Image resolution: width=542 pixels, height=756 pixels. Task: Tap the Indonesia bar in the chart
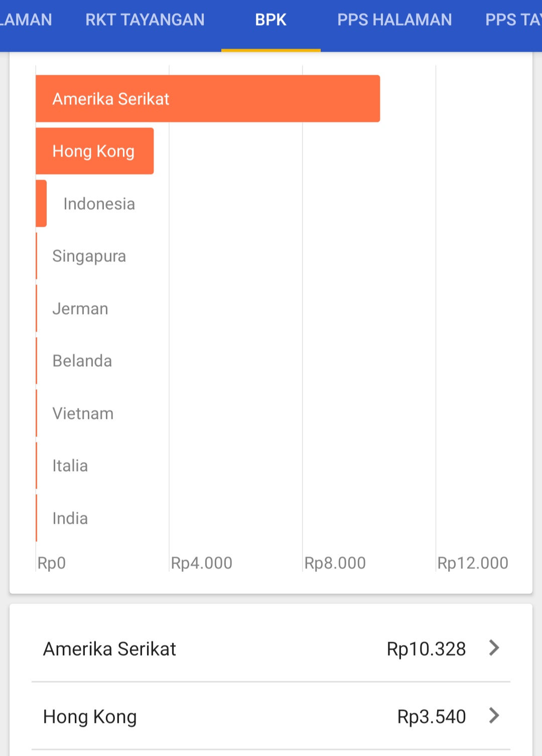pos(41,204)
